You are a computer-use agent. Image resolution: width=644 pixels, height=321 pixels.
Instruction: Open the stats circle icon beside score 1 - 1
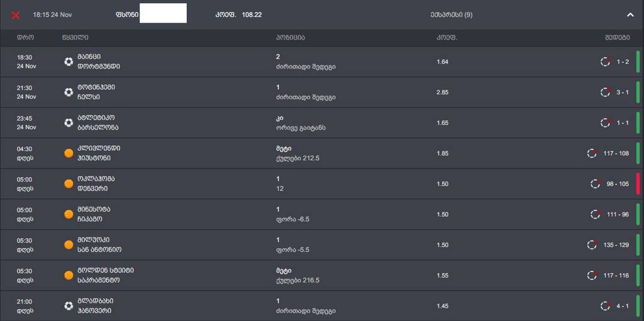point(606,122)
